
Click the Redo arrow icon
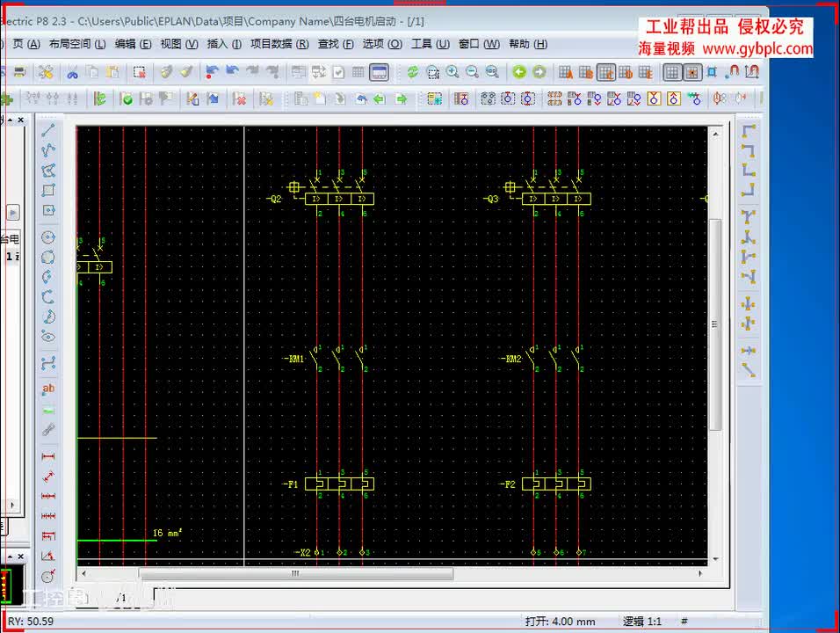point(252,72)
